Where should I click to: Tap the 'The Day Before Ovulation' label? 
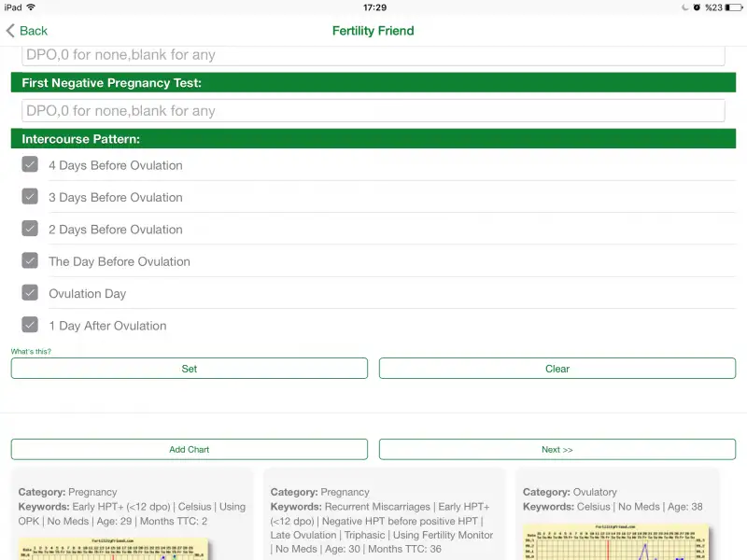[x=120, y=261]
